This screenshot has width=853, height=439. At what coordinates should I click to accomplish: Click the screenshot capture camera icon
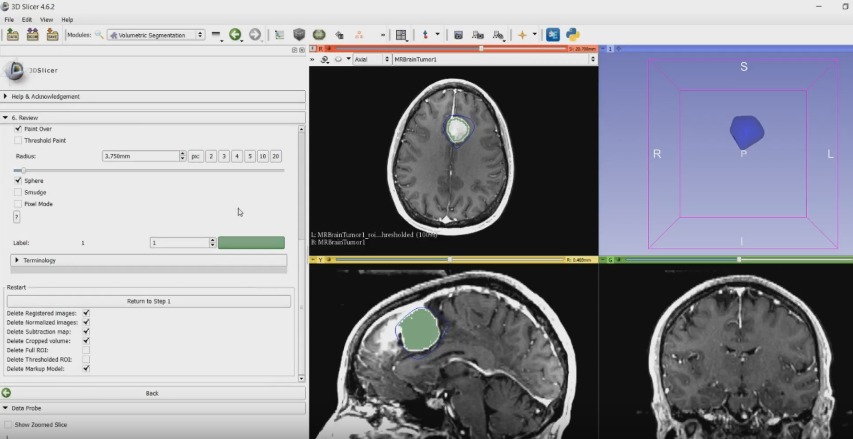click(458, 35)
